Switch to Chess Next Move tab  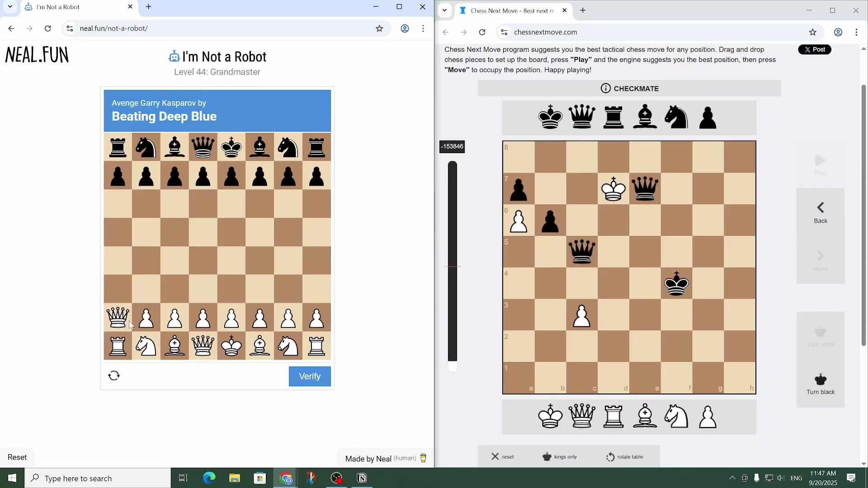[x=513, y=11]
